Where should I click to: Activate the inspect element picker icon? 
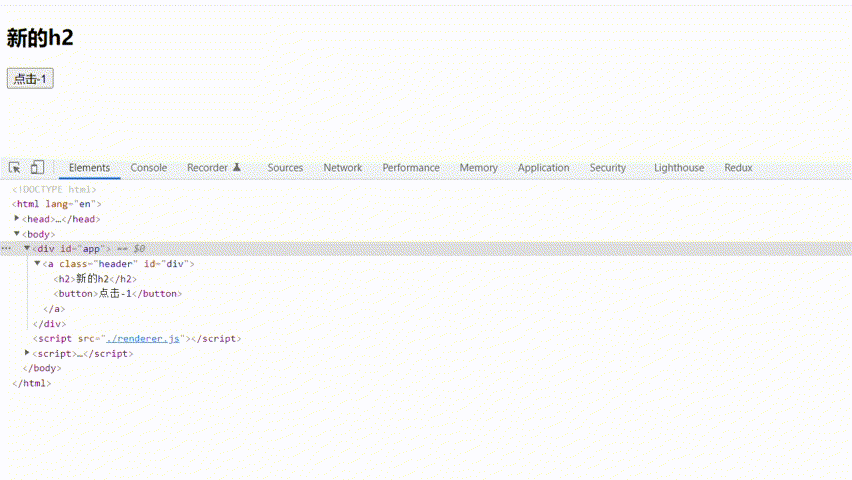pos(15,167)
